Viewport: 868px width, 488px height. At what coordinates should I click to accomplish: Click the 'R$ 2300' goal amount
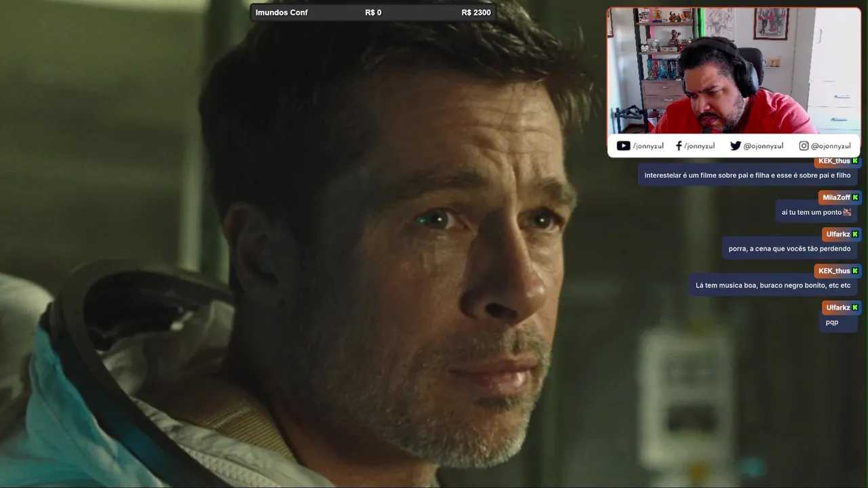(476, 12)
